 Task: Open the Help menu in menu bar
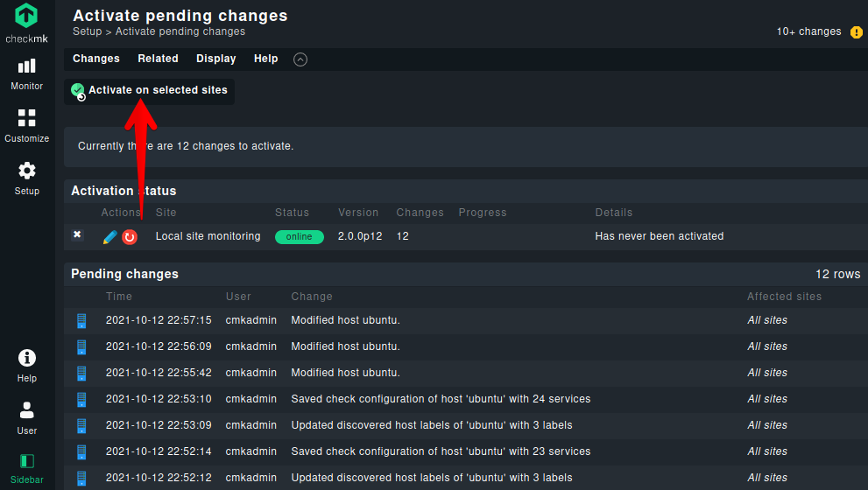(x=265, y=59)
